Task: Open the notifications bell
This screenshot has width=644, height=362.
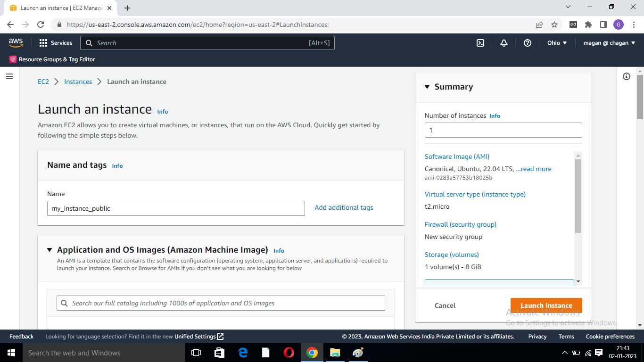Action: pos(504,43)
